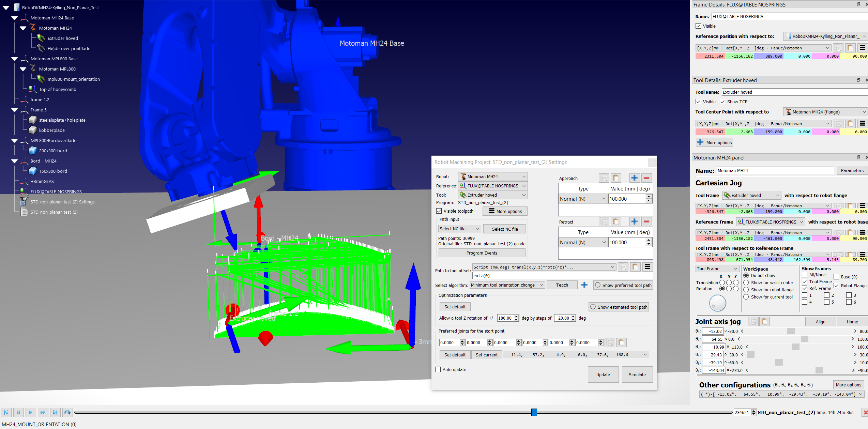Select Show for wrist center radio
868x429 pixels.
pyautogui.click(x=746, y=282)
